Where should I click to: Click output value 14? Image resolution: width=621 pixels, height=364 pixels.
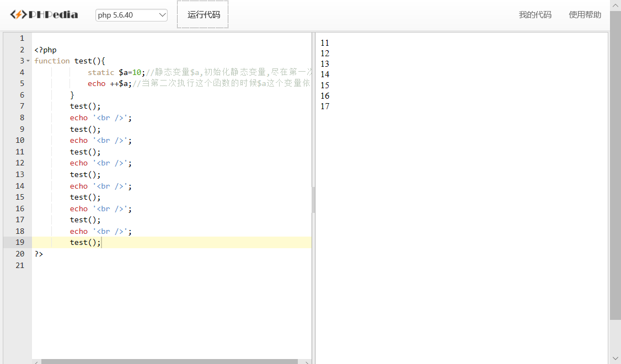(x=325, y=74)
